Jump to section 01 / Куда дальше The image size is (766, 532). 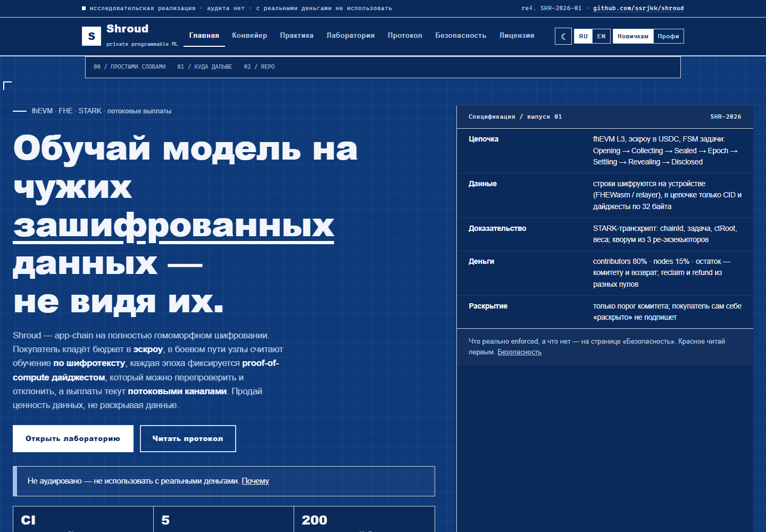pos(205,66)
